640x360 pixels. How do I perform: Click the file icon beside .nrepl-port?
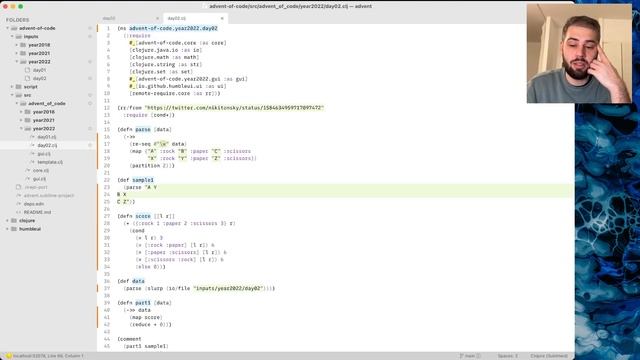(x=19, y=187)
